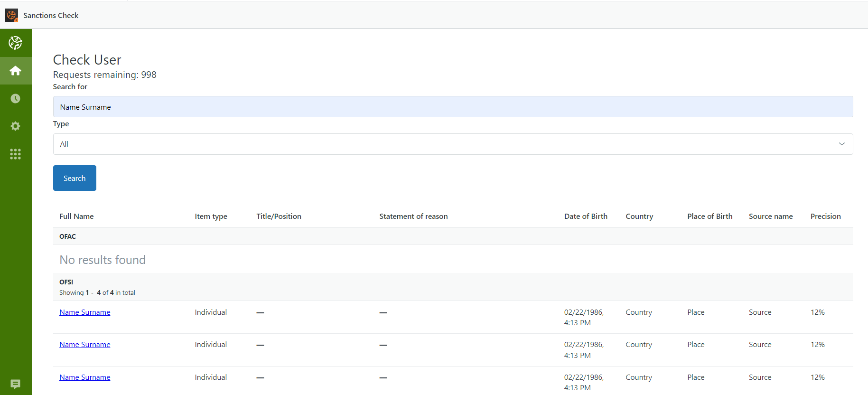Click the Country column header
This screenshot has height=395, width=868.
pos(639,216)
